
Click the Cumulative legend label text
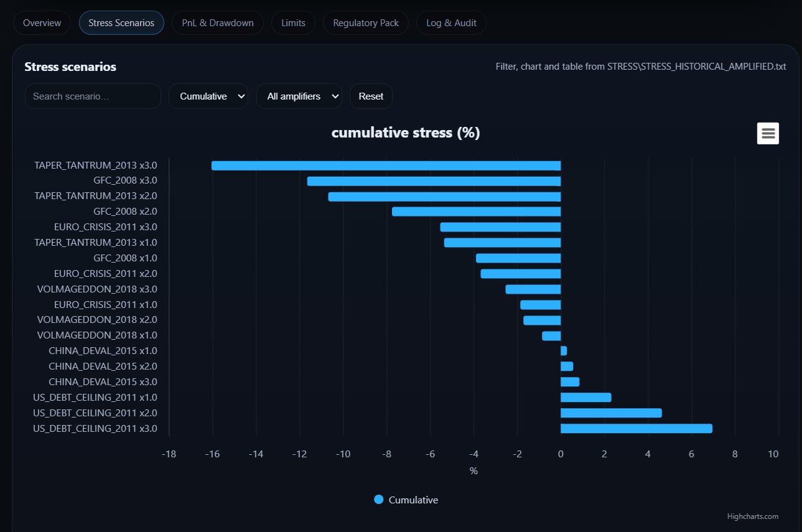pyautogui.click(x=413, y=500)
